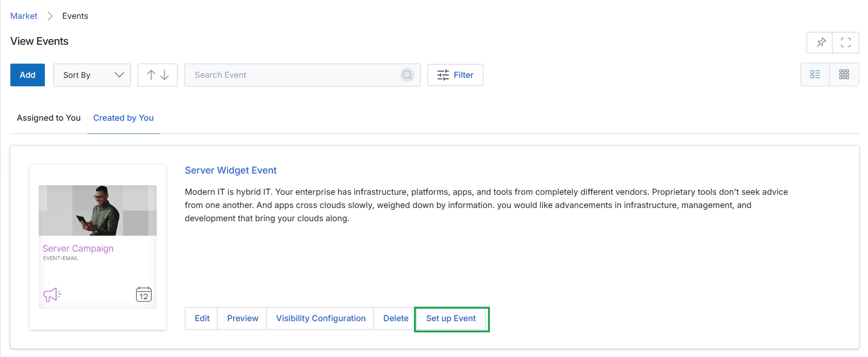
Task: Click the megaphone campaign icon
Action: [x=52, y=295]
